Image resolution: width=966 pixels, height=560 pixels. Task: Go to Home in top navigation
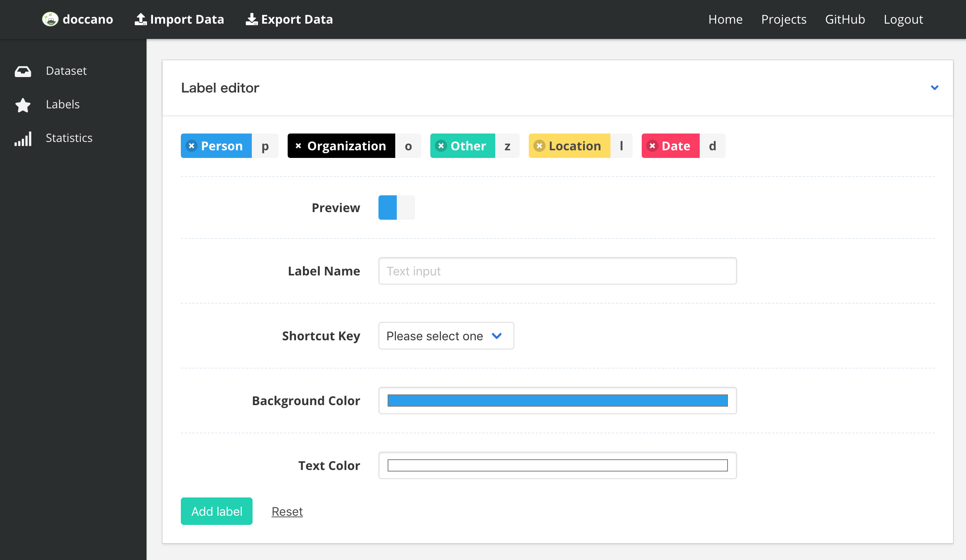[x=725, y=19]
